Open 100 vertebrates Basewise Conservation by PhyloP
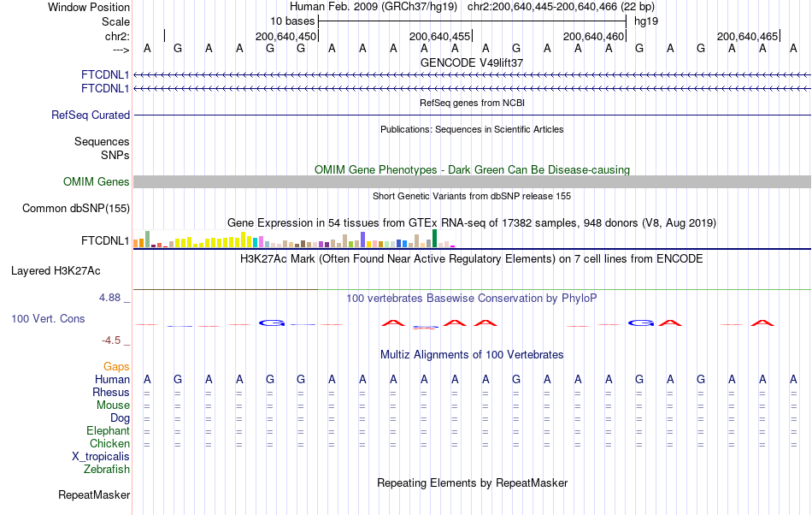This screenshot has width=812, height=515. point(472,299)
